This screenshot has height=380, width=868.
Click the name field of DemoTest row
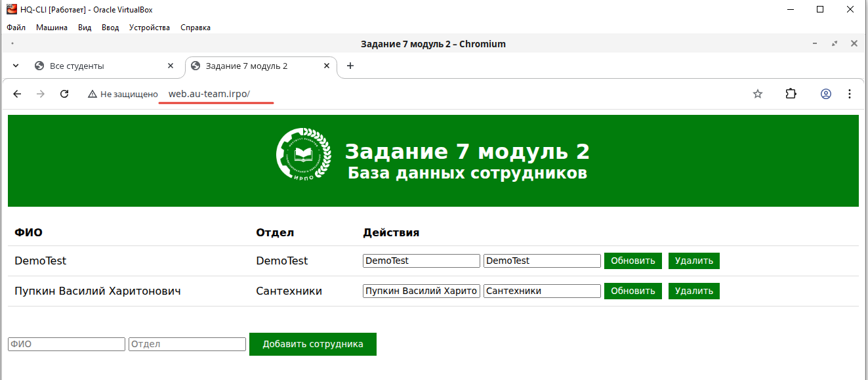click(421, 261)
